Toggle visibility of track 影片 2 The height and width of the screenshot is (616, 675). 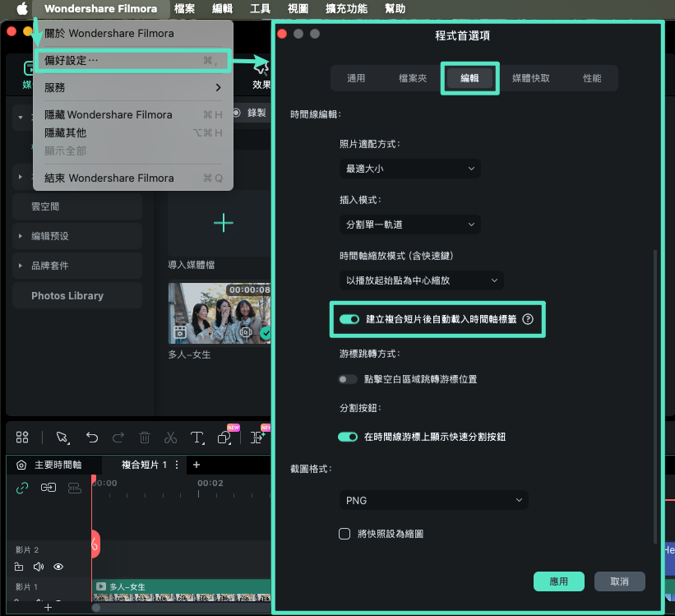pyautogui.click(x=58, y=567)
